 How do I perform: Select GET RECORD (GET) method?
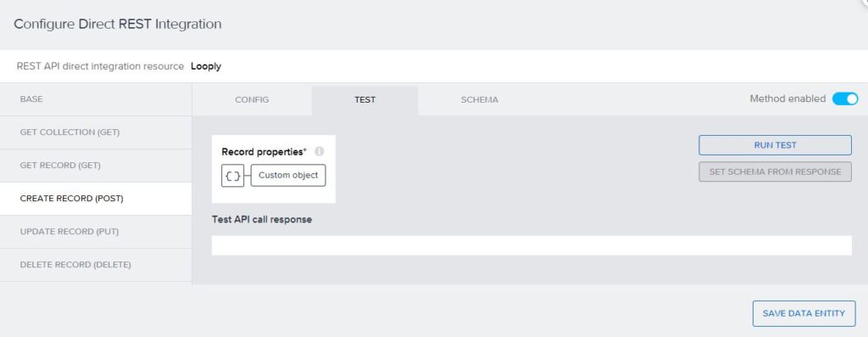pyautogui.click(x=96, y=166)
